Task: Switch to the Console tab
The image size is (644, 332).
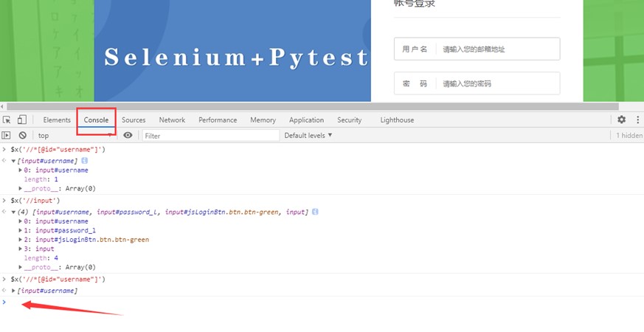Action: pos(96,120)
